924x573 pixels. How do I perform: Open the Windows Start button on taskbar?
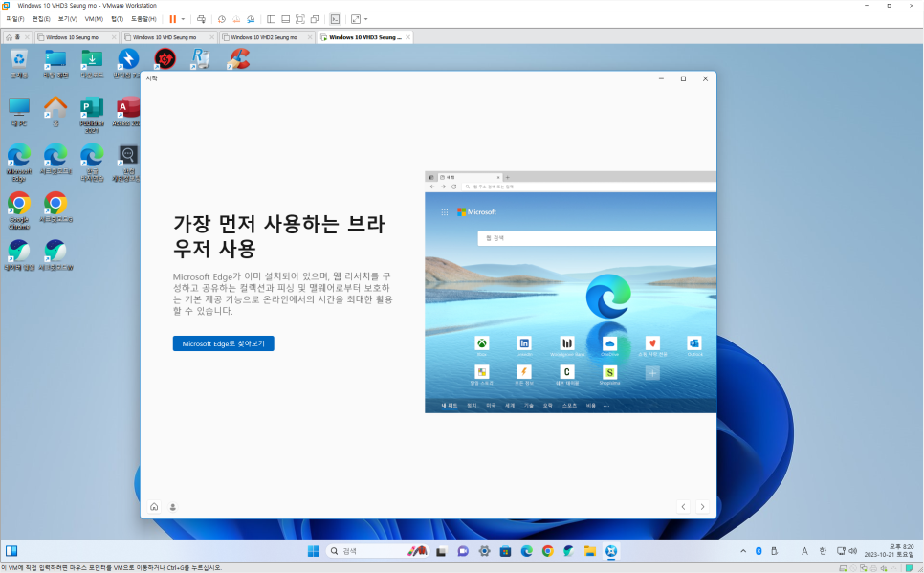tap(314, 551)
